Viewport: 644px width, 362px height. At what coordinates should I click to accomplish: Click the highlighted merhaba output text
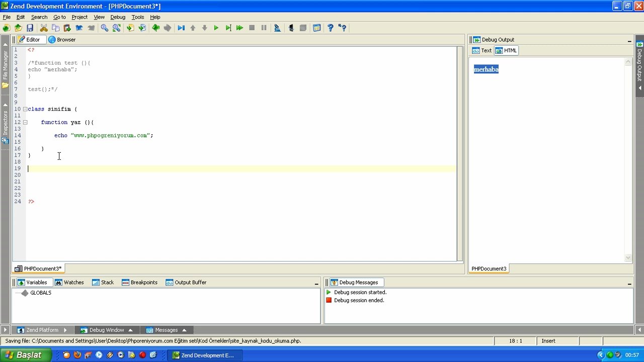pos(486,69)
